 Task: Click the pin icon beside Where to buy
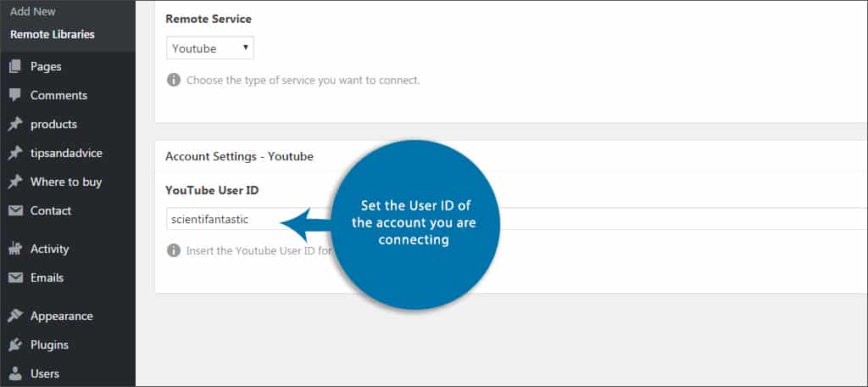coord(15,182)
